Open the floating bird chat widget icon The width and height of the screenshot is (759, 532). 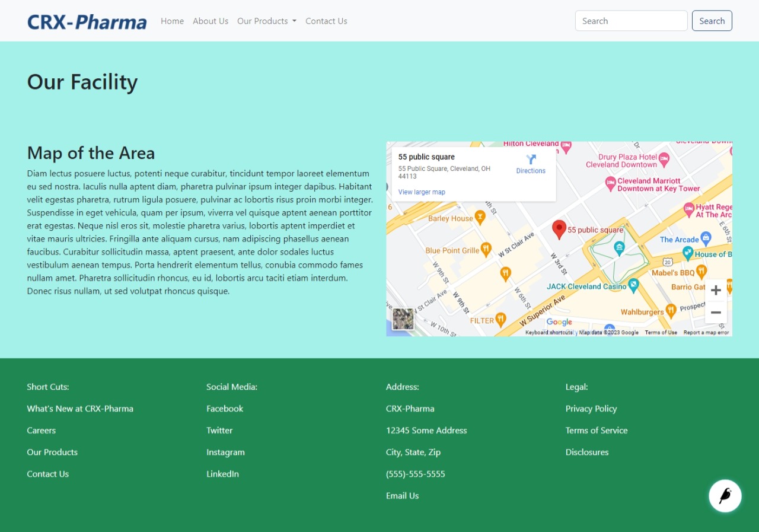pos(725,495)
